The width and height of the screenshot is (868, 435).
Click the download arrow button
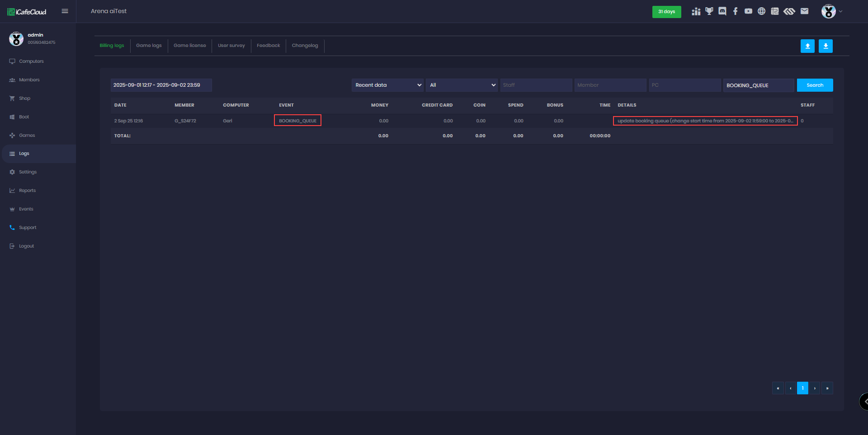pos(825,46)
